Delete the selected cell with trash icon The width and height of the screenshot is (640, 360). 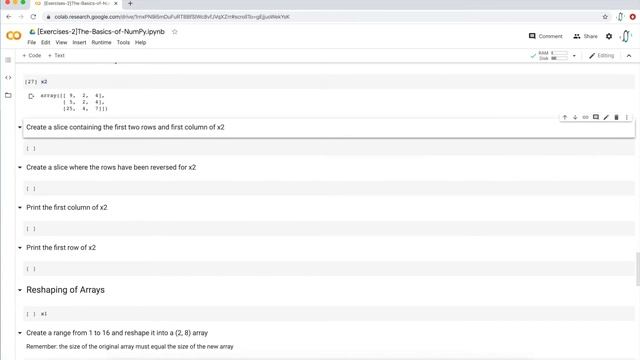coord(616,118)
